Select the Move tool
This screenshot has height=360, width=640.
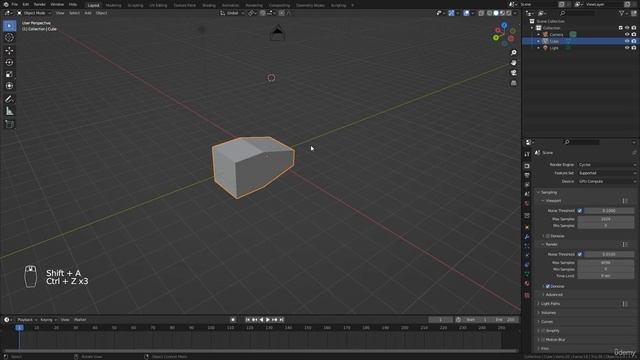(9, 51)
